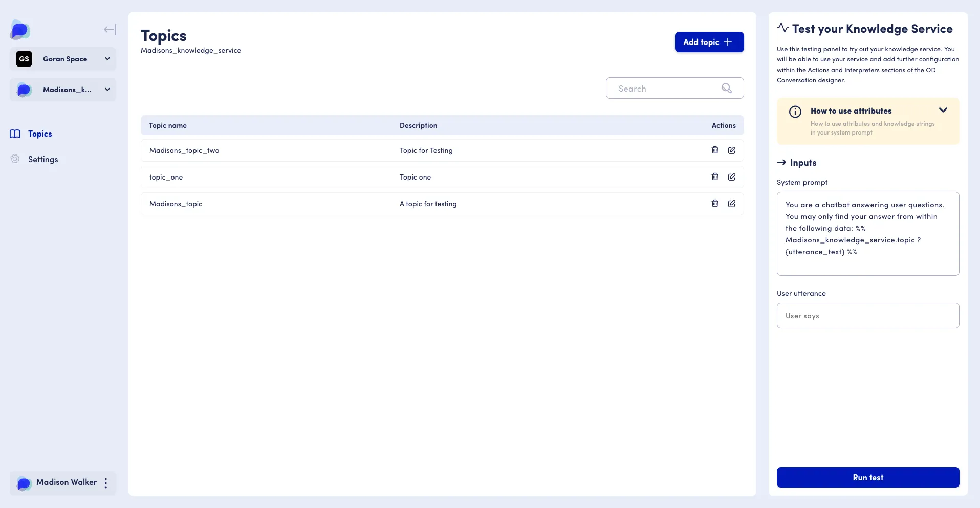
Task: Focus the topics Search field
Action: pyautogui.click(x=674, y=88)
